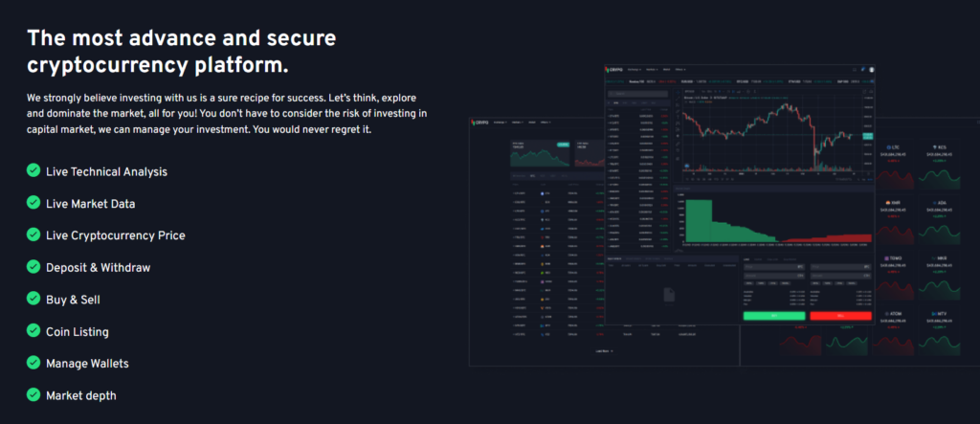Click the 'Live Technical Analysis' feature text

[106, 171]
